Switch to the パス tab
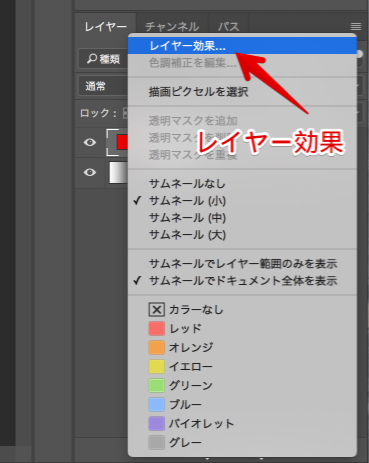Screen dimensions: 369x463 tap(228, 27)
